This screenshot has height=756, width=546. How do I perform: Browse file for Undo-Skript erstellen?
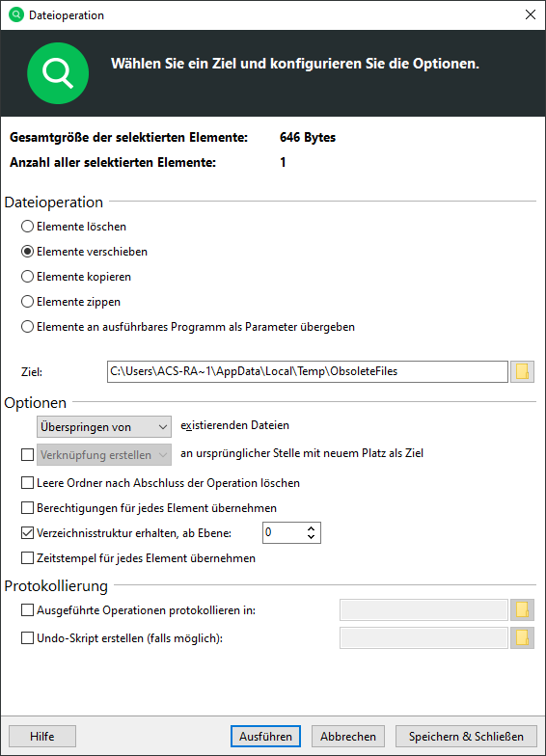point(522,638)
